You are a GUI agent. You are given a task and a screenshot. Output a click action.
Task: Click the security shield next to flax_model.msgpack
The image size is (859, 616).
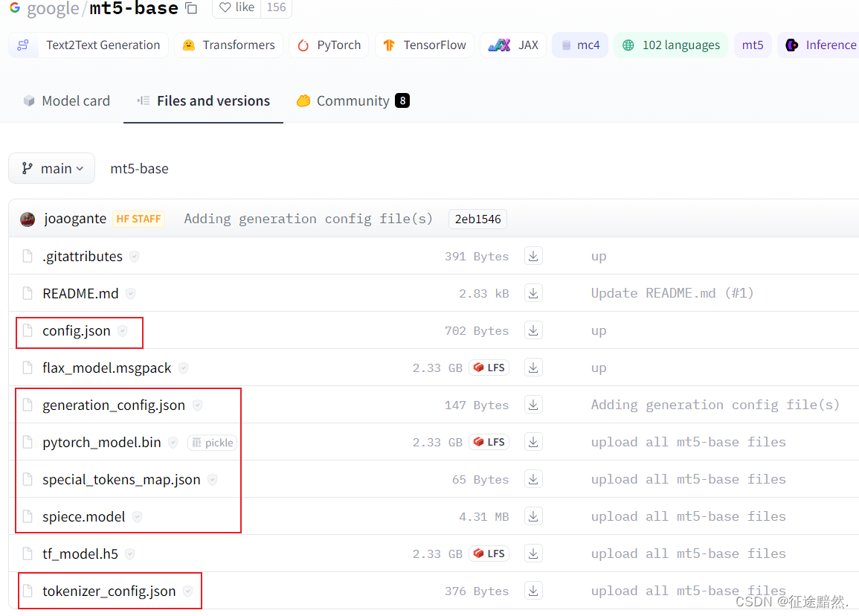[x=184, y=368]
